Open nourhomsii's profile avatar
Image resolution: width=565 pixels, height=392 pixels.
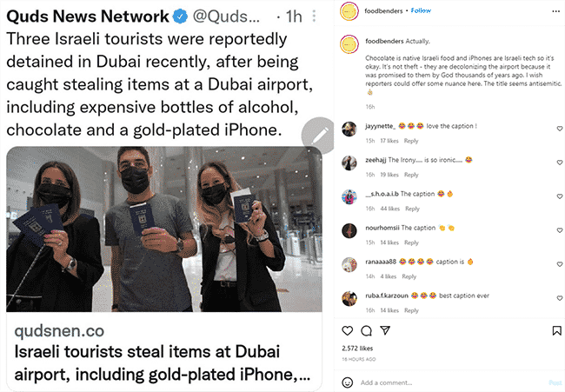[x=349, y=230]
